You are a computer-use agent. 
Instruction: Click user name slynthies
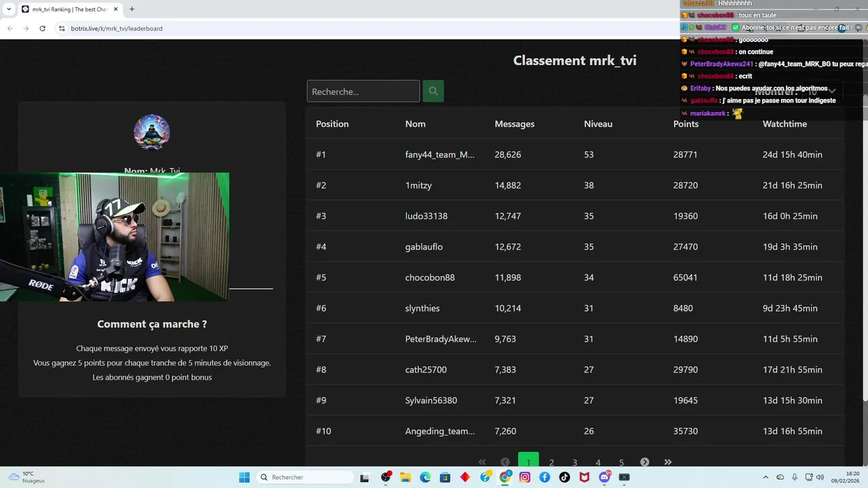click(422, 308)
